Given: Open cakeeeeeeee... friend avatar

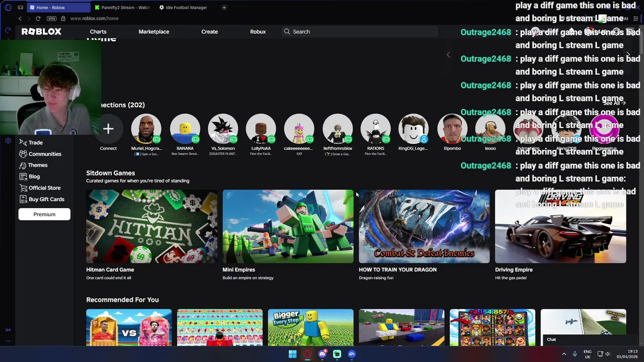Looking at the screenshot, I should click(299, 129).
